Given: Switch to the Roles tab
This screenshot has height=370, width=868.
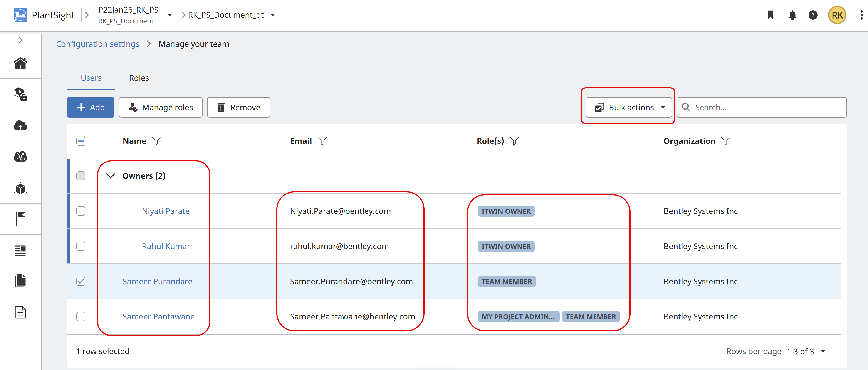Looking at the screenshot, I should [x=139, y=78].
